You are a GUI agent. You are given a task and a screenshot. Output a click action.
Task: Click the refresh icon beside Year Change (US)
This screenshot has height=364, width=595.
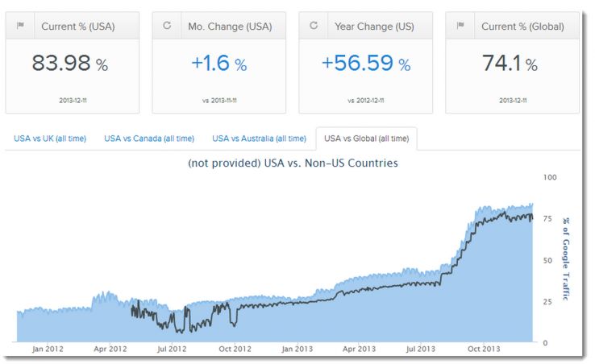point(314,27)
